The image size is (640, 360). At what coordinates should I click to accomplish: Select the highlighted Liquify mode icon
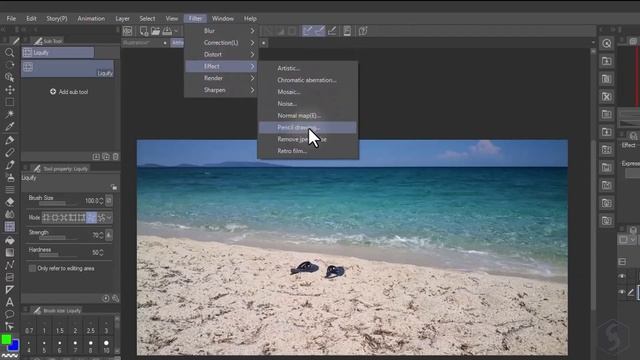[91, 218]
